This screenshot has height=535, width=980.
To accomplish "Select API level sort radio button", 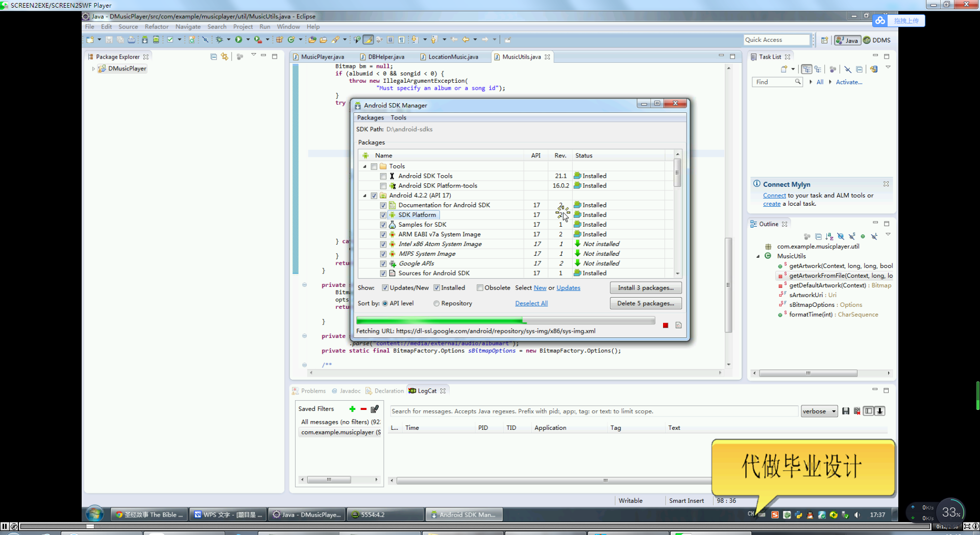I will coord(385,303).
